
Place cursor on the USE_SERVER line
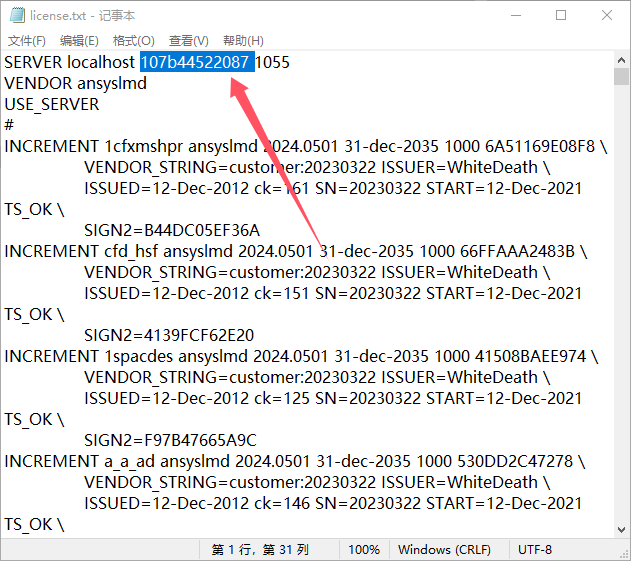[52, 104]
